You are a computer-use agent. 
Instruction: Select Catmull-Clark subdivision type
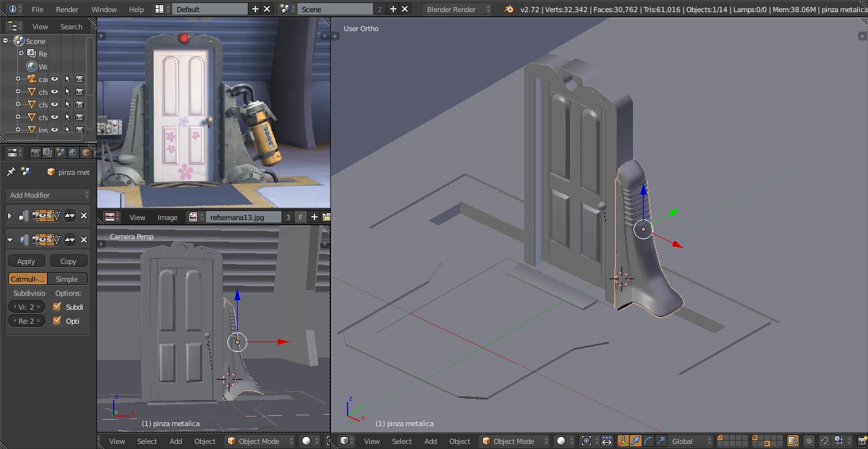click(28, 279)
